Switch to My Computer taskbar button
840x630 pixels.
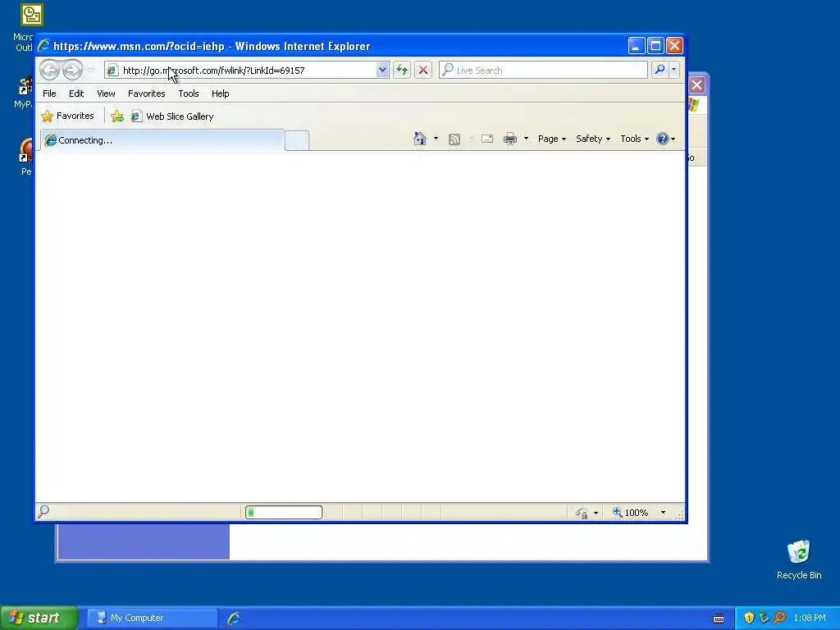coord(152,618)
